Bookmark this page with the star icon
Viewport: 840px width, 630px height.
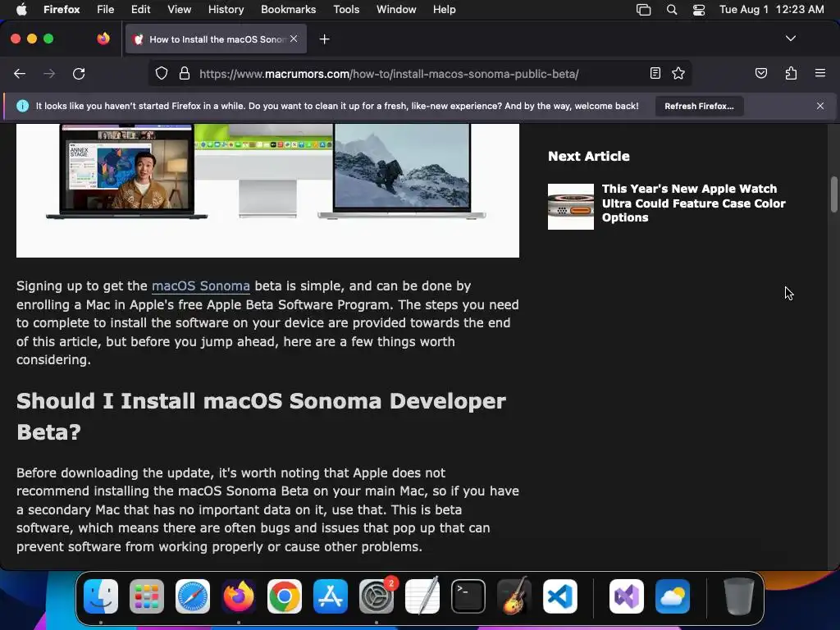tap(678, 73)
